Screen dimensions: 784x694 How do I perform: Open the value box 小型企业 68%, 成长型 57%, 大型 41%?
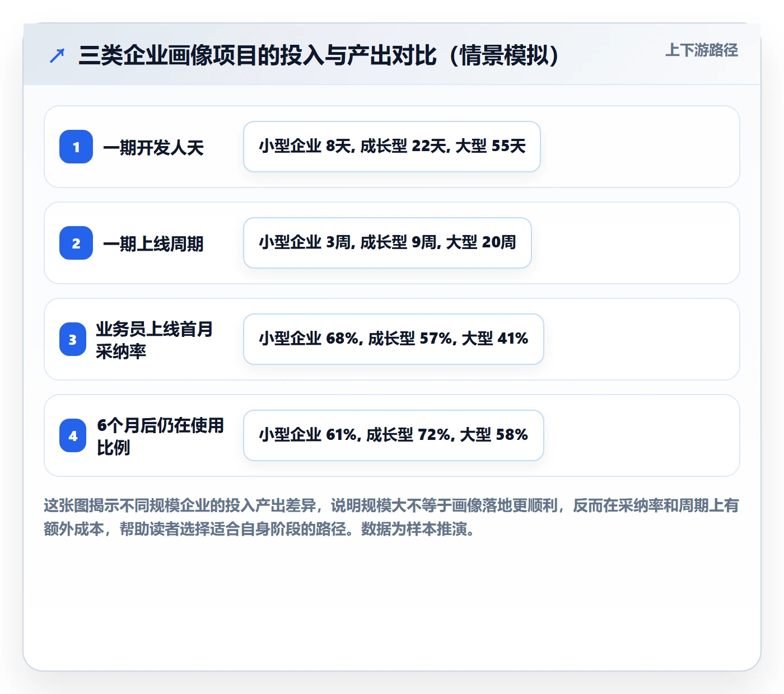[394, 339]
